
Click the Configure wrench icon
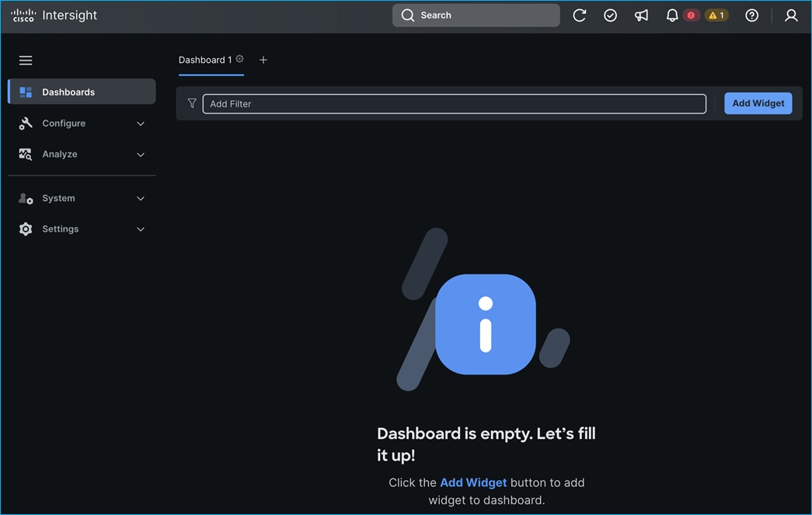pos(26,124)
